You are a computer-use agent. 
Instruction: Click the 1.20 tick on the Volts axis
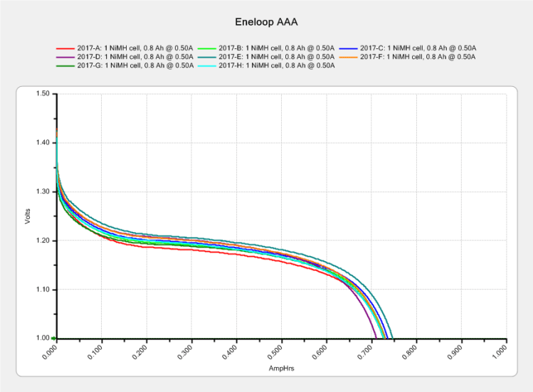(x=42, y=240)
